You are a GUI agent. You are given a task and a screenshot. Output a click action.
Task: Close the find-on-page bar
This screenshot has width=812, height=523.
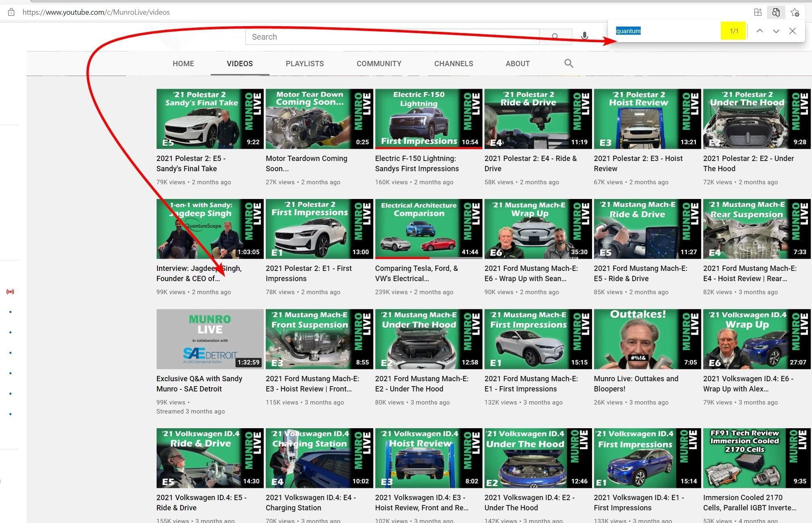click(x=792, y=31)
